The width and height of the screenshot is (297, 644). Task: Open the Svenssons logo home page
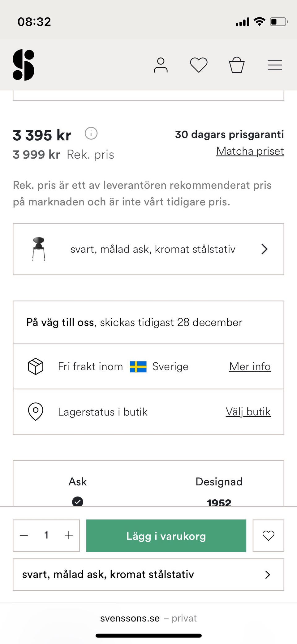pyautogui.click(x=24, y=65)
